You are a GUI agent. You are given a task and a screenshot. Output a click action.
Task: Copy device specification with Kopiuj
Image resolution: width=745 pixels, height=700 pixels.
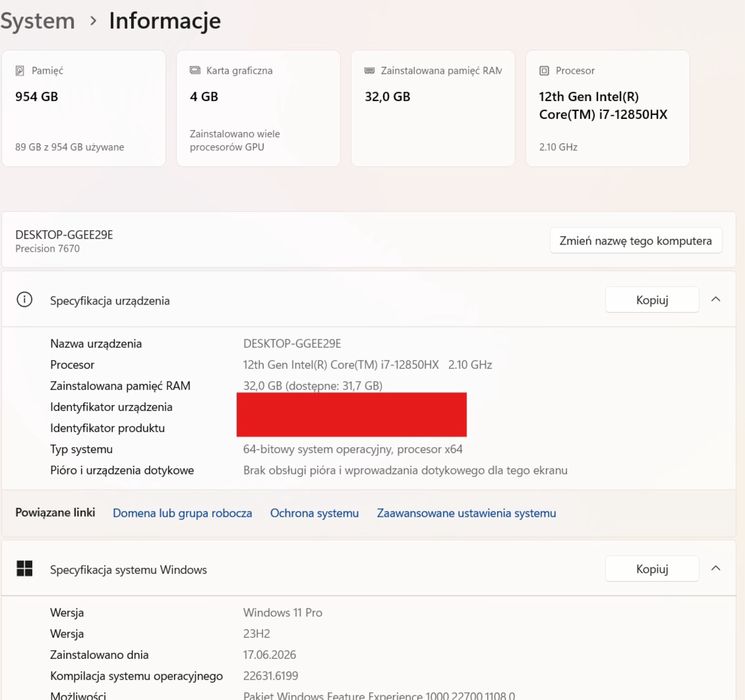tap(652, 300)
